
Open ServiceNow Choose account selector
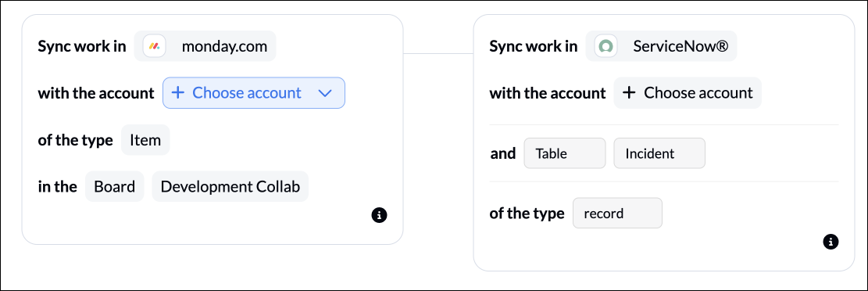688,92
